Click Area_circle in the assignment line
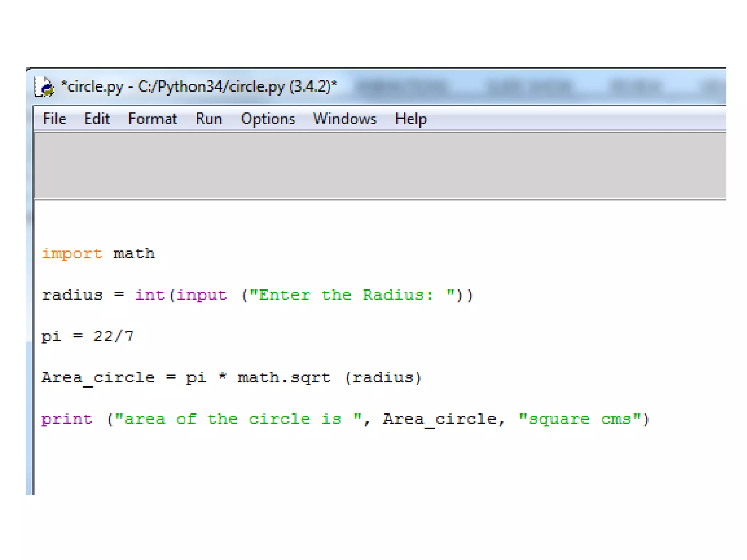The height and width of the screenshot is (560, 747). pyautogui.click(x=98, y=378)
